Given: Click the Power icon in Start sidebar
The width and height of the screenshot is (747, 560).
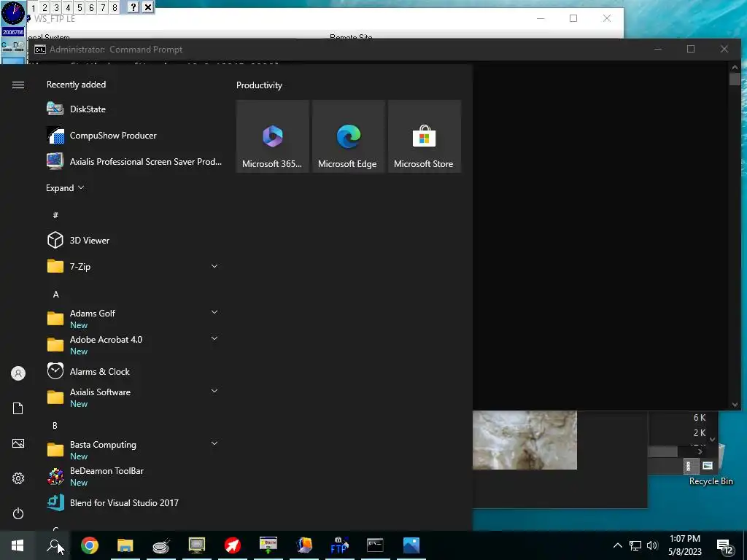Looking at the screenshot, I should point(18,513).
